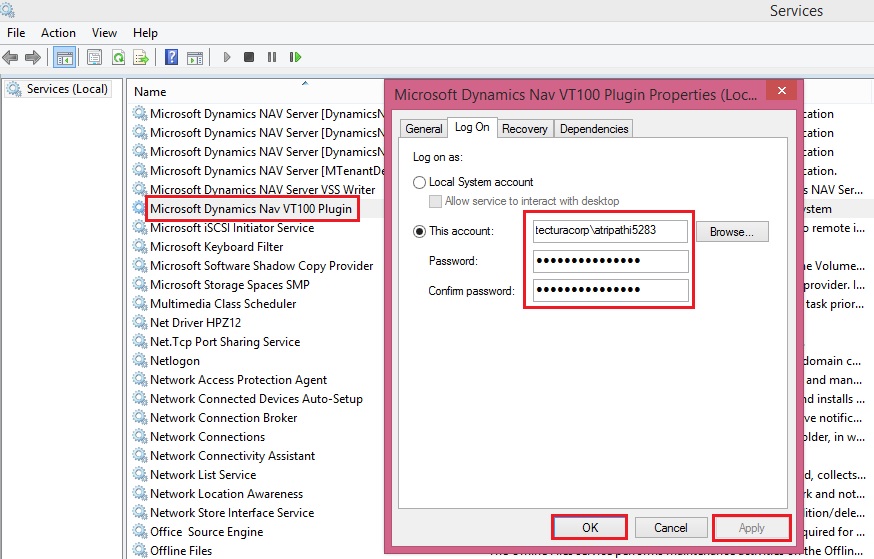Screen dimensions: 874x559
Task: Enable Allow service to interact with desktop
Action: (x=436, y=201)
